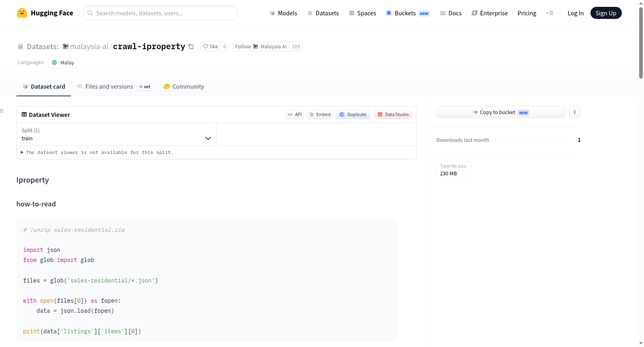Click the how-to-read heading

click(x=36, y=204)
